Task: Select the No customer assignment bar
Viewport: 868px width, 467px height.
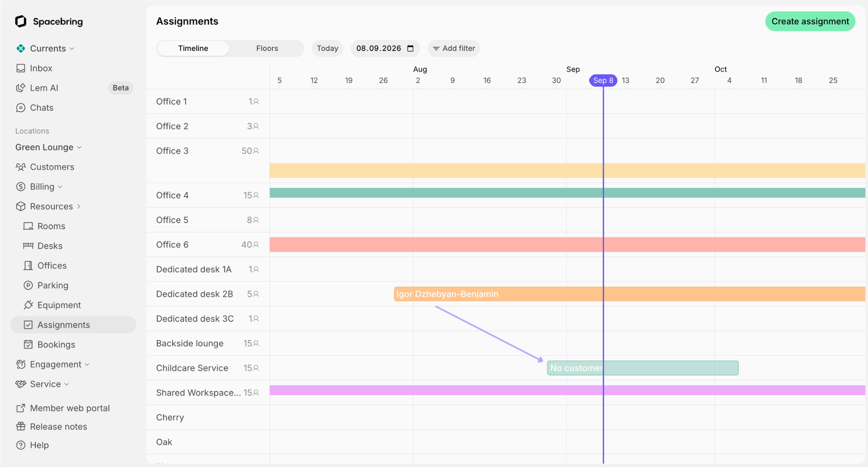Action: [x=643, y=368]
